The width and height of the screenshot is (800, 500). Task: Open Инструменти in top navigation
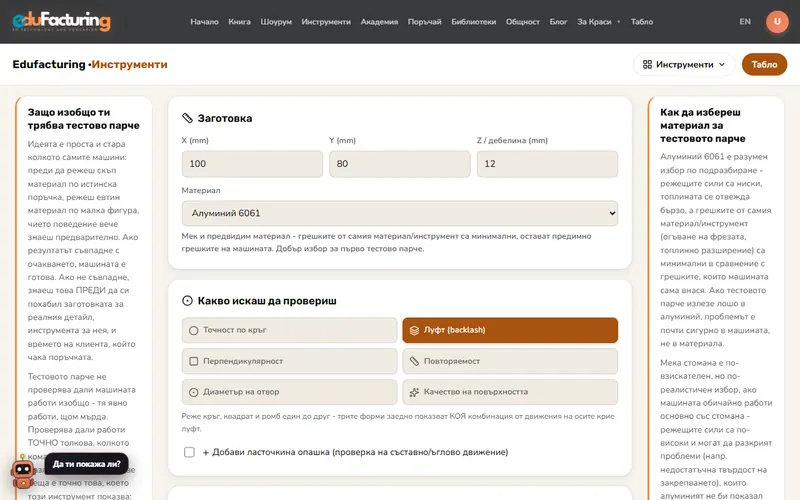[x=326, y=21]
